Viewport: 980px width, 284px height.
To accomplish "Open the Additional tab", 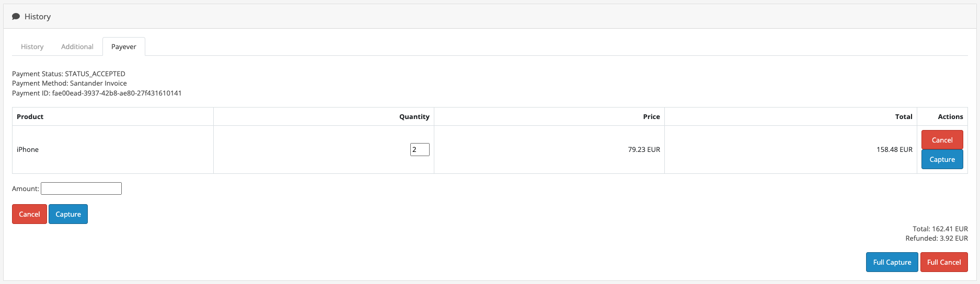I will 77,46.
